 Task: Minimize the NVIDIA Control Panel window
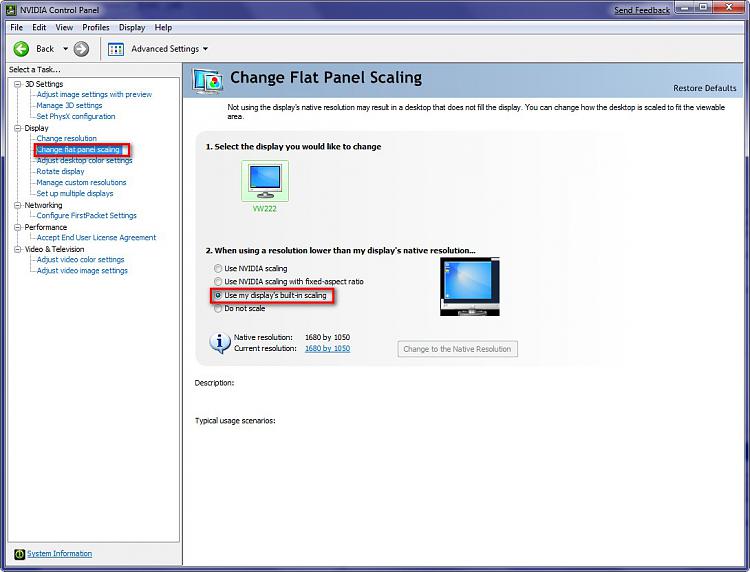pos(685,8)
